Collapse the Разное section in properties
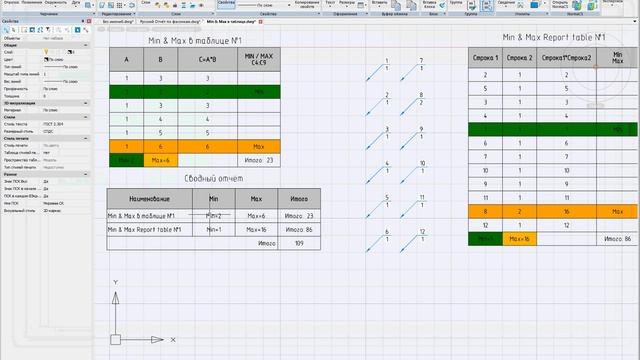 86,174
